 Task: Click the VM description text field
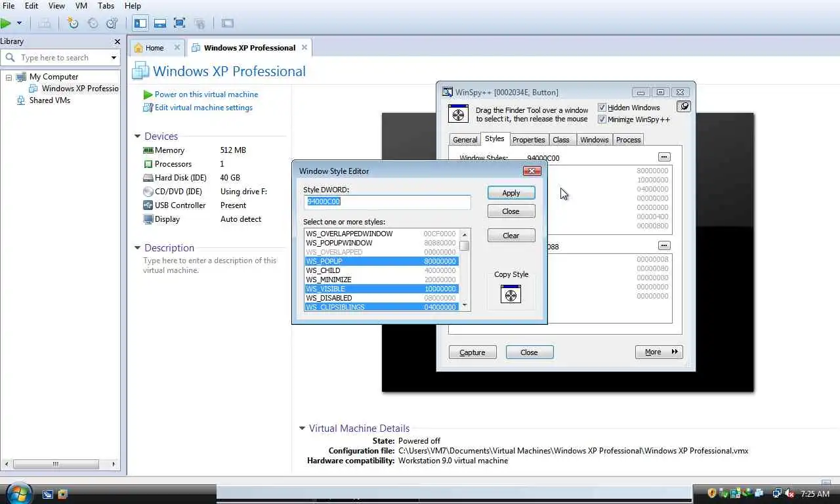pyautogui.click(x=210, y=265)
